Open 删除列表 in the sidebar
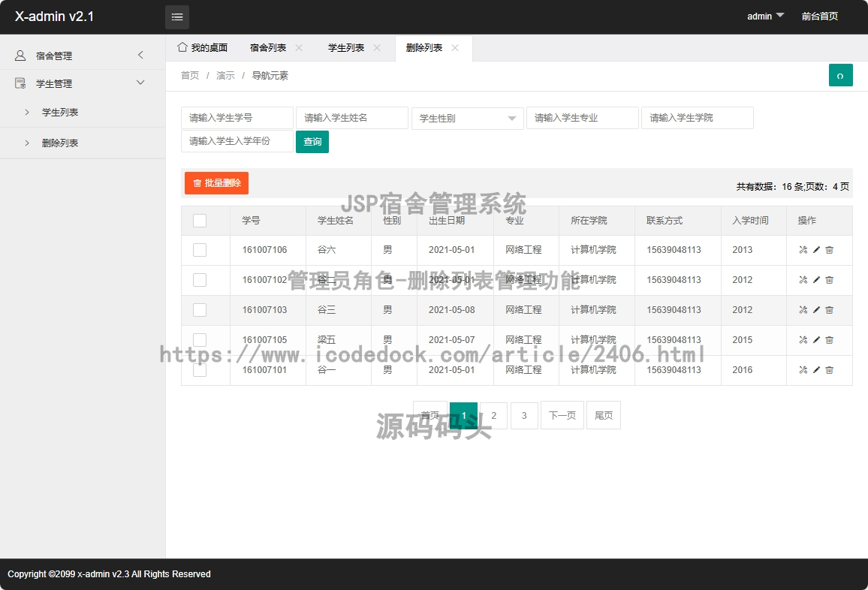The image size is (868, 590). click(60, 143)
